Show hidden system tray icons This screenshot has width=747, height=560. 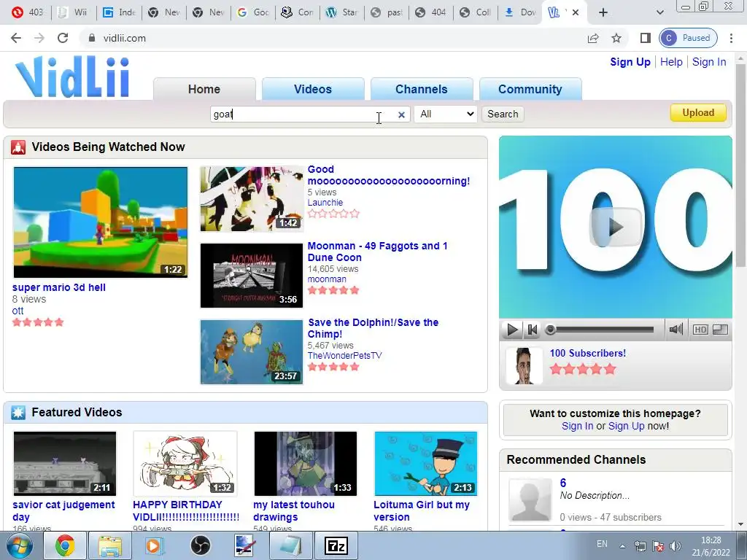pos(622,545)
